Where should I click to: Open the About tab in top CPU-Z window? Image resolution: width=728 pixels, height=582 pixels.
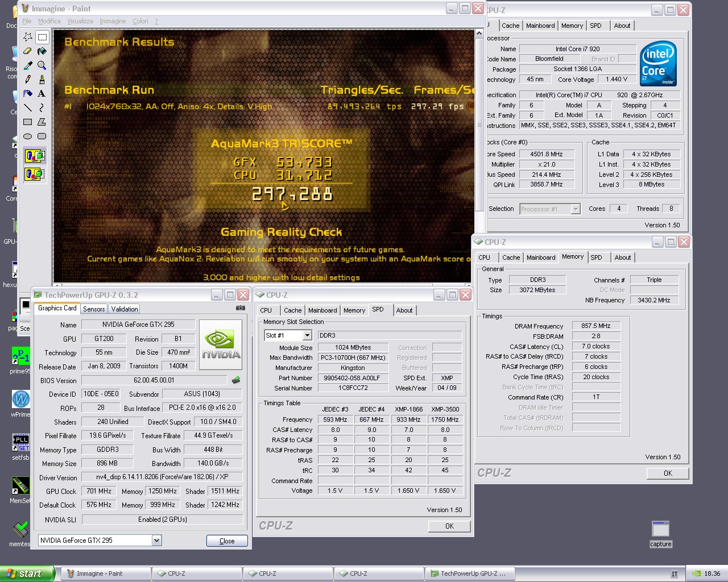point(622,26)
